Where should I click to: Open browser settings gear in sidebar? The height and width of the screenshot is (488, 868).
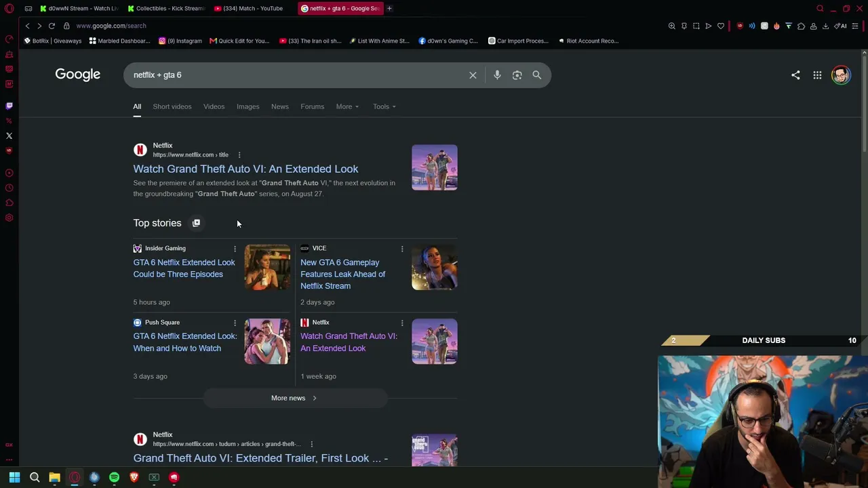point(9,218)
